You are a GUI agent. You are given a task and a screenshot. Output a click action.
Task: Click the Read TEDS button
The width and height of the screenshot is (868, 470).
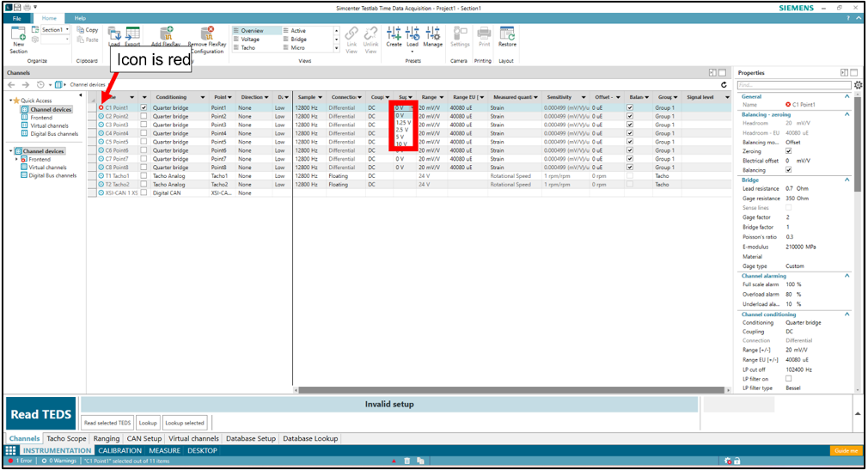41,414
